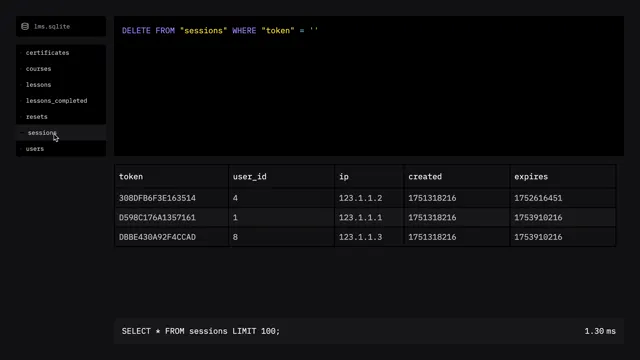Image resolution: width=640 pixels, height=360 pixels.
Task: Select token cell D598C176A1357161
Action: coord(171,218)
